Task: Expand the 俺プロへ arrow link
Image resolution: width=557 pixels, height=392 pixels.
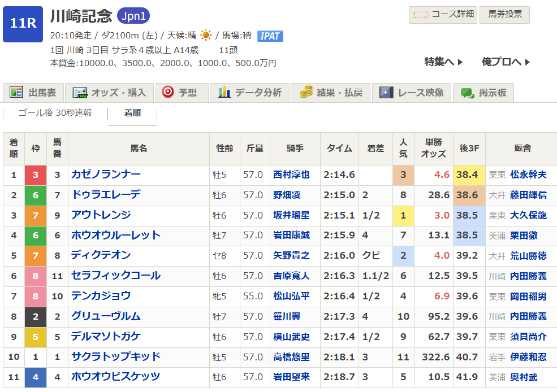Action: click(x=506, y=62)
